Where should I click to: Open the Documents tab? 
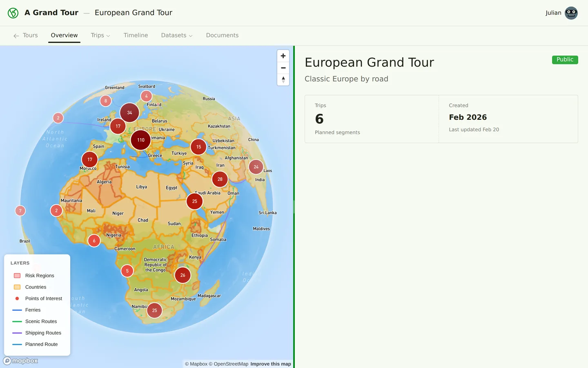(222, 35)
